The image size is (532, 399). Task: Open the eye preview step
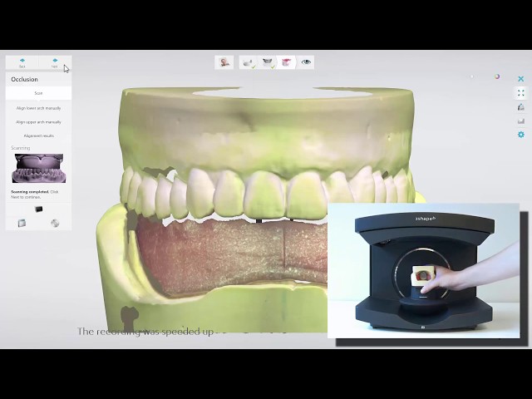coord(306,62)
